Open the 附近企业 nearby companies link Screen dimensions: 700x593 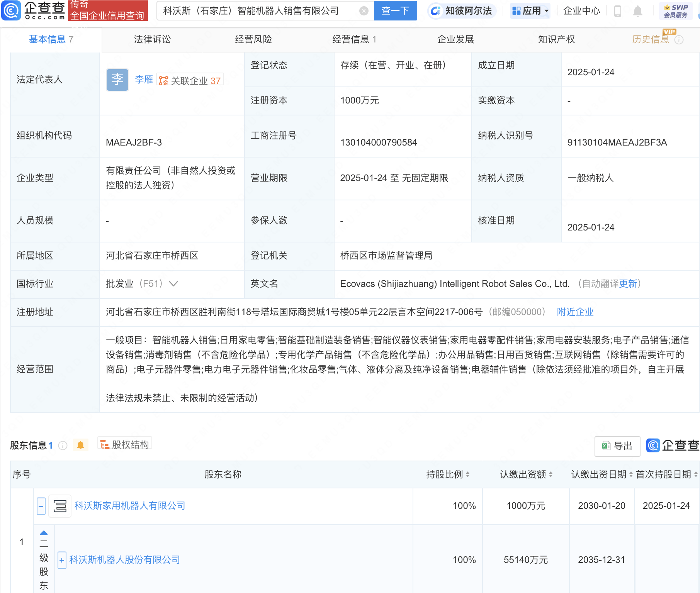click(575, 312)
